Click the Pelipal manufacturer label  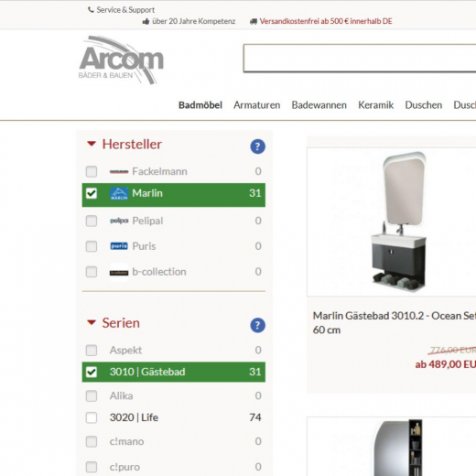(x=147, y=221)
